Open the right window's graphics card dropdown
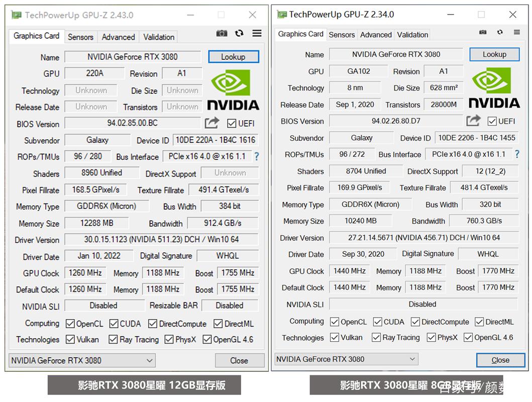 (x=346, y=359)
